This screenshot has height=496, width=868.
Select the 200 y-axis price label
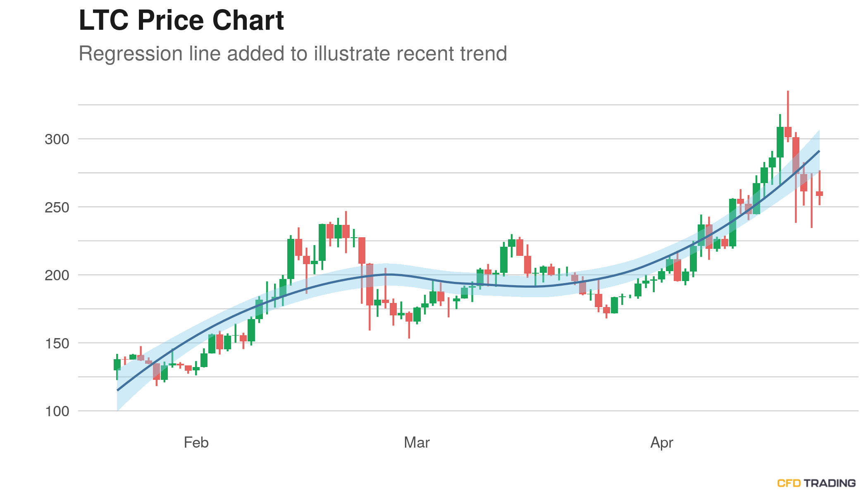[x=57, y=275]
